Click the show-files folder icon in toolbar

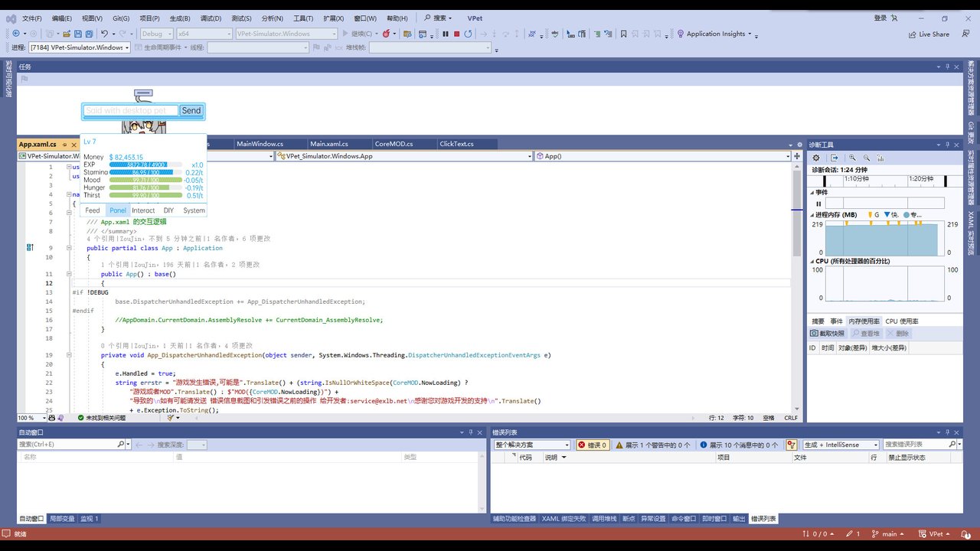(x=407, y=34)
